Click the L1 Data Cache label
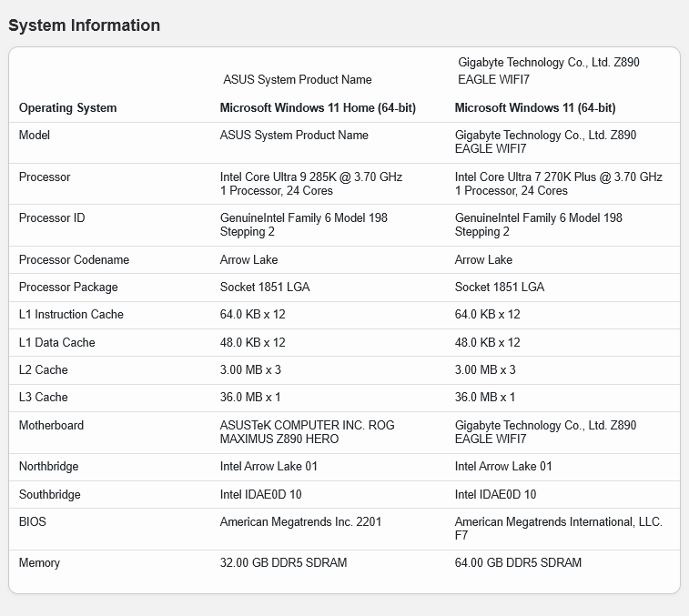The height and width of the screenshot is (616, 689). point(56,342)
